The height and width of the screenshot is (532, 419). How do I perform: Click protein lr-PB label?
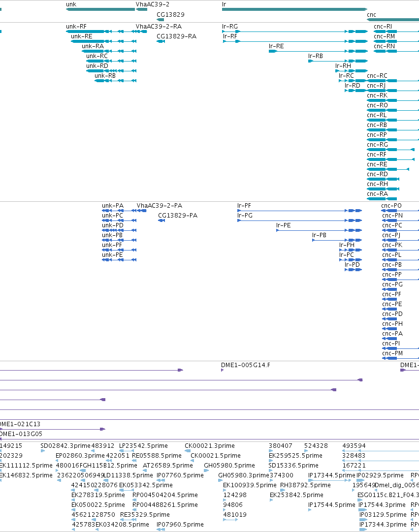(319, 235)
